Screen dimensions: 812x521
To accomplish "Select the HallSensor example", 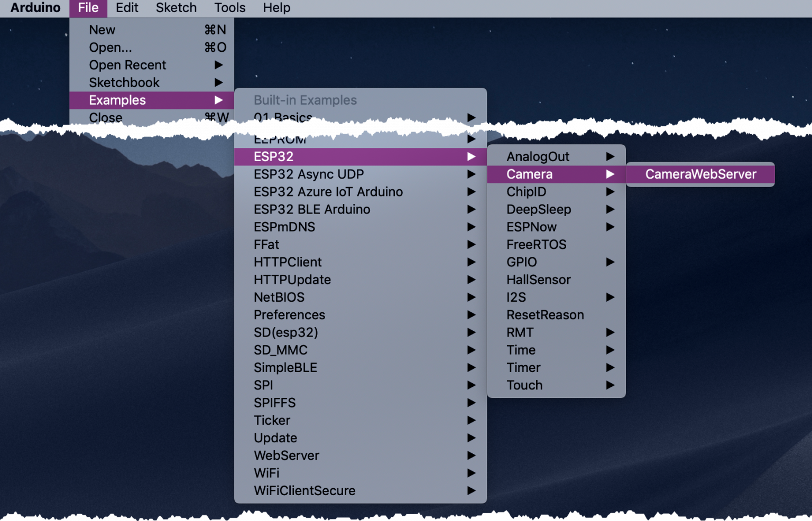I will pyautogui.click(x=539, y=280).
